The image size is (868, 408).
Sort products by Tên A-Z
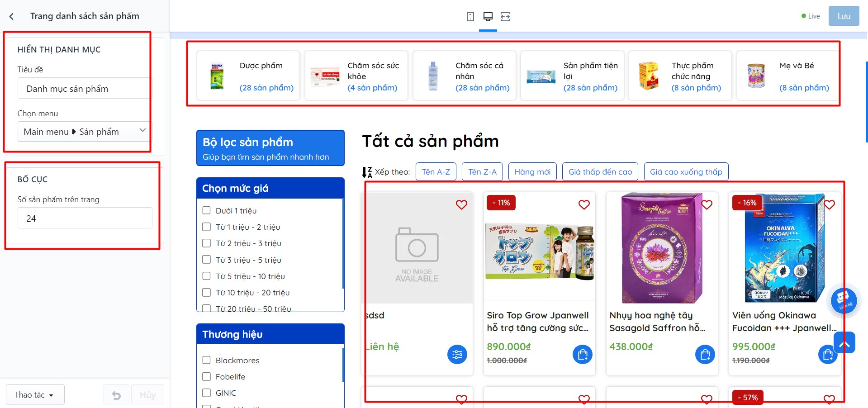click(436, 172)
